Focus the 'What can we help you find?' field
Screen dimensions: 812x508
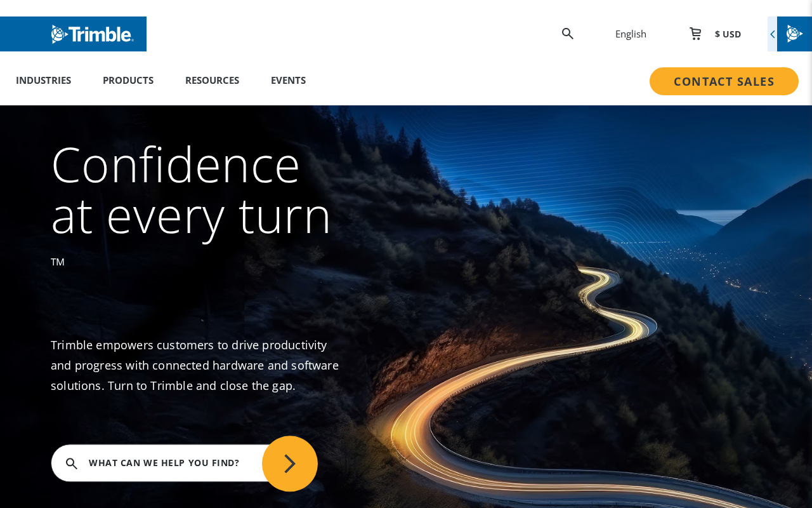(x=164, y=463)
